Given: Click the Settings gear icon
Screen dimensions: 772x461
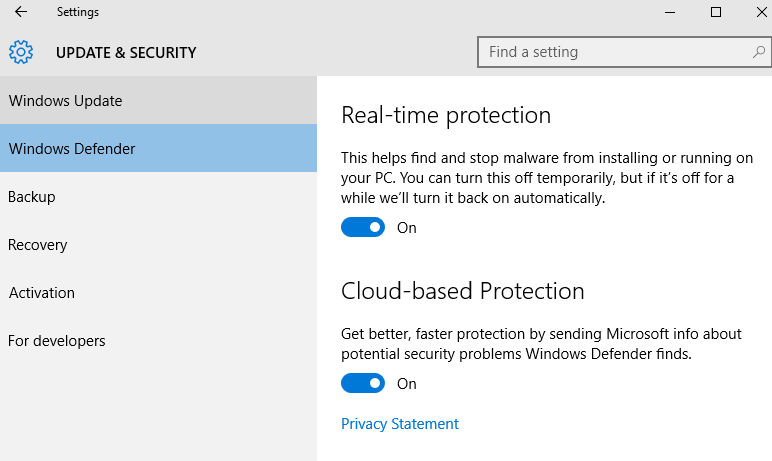Looking at the screenshot, I should (x=21, y=52).
